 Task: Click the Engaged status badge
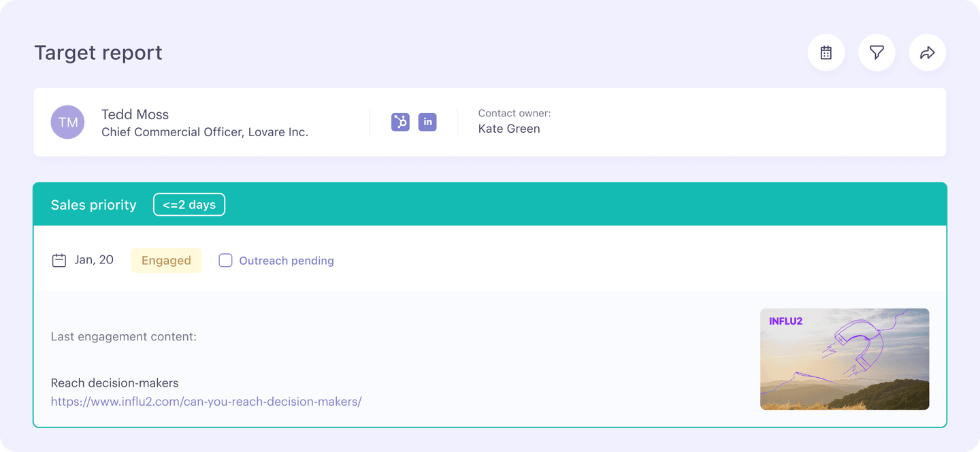pyautogui.click(x=166, y=261)
